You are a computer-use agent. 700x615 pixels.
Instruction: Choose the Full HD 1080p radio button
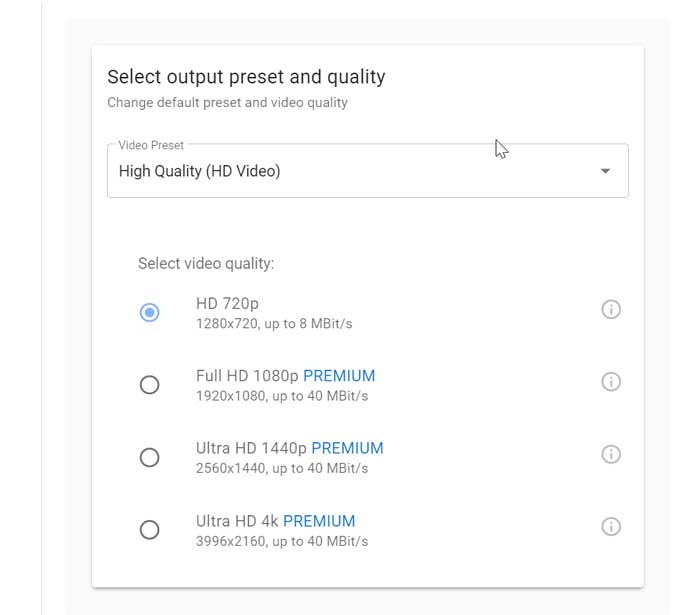149,385
